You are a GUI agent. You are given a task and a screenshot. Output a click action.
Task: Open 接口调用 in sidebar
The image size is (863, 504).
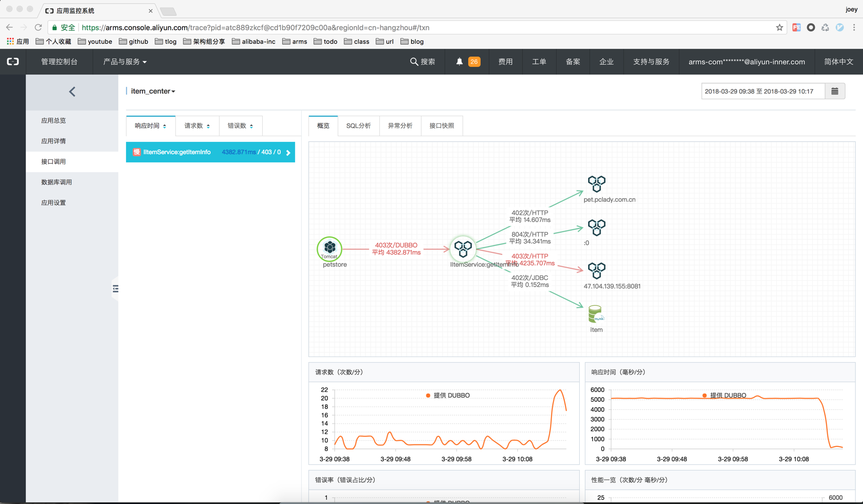72,161
